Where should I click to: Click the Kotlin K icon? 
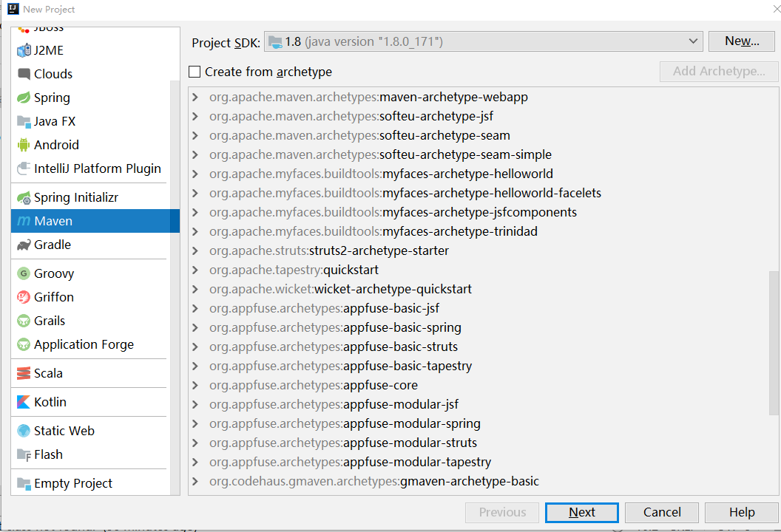click(x=24, y=402)
